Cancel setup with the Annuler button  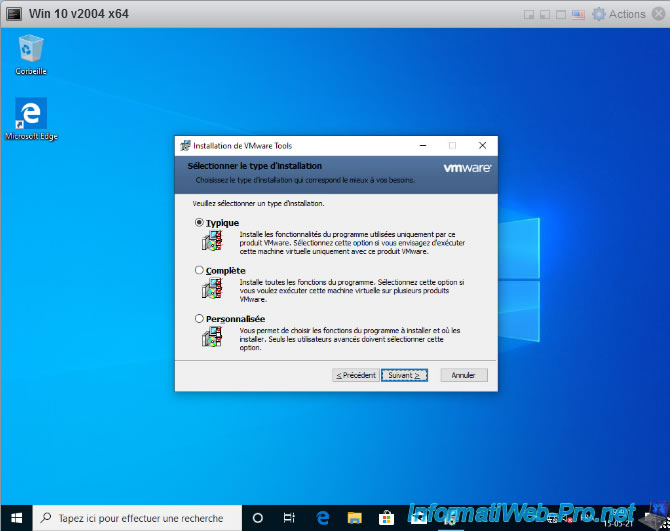point(464,375)
